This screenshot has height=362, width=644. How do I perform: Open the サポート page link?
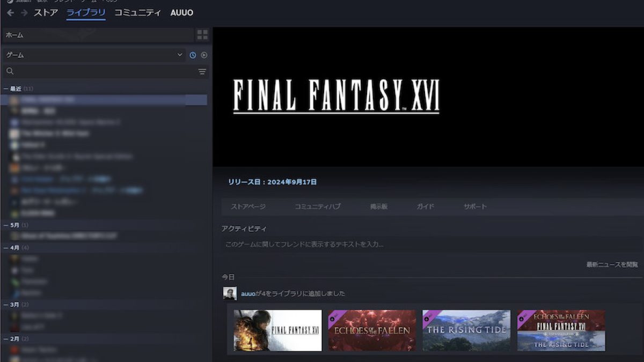click(x=474, y=206)
